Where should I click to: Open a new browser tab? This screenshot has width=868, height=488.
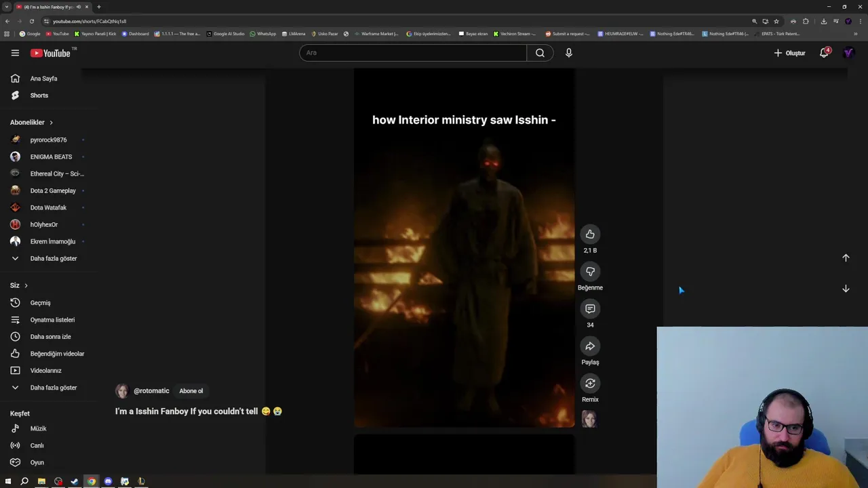point(99,7)
